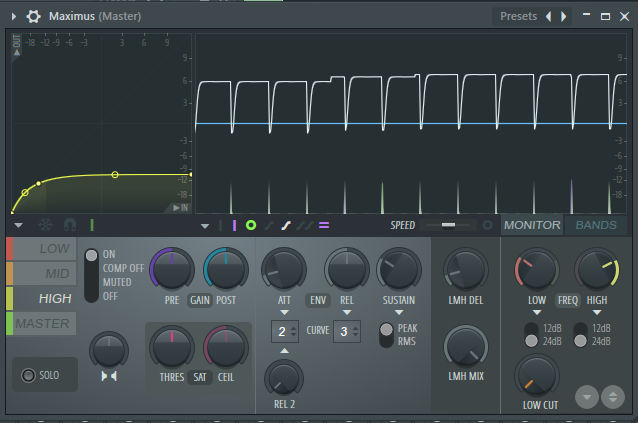This screenshot has height=423, width=638.
Task: Click the LMH MIX knob
Action: point(465,347)
